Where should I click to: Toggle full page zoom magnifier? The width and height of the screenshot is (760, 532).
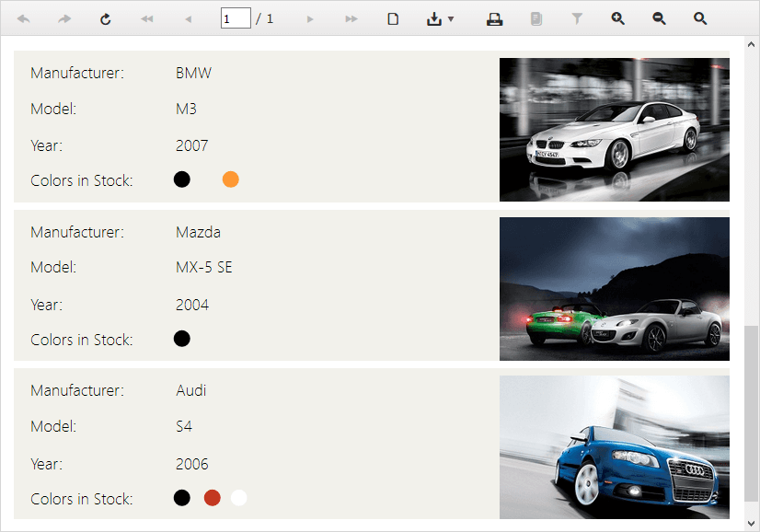point(700,19)
